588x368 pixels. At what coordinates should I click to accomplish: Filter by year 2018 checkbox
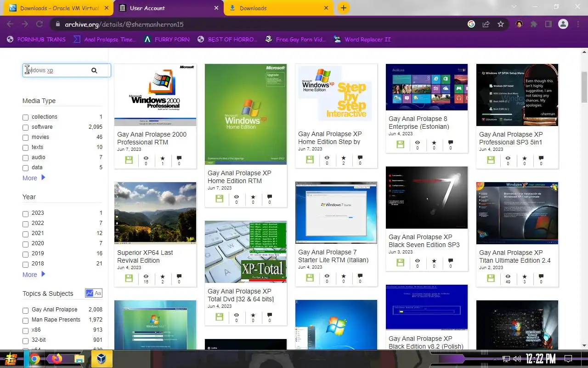coord(26,264)
